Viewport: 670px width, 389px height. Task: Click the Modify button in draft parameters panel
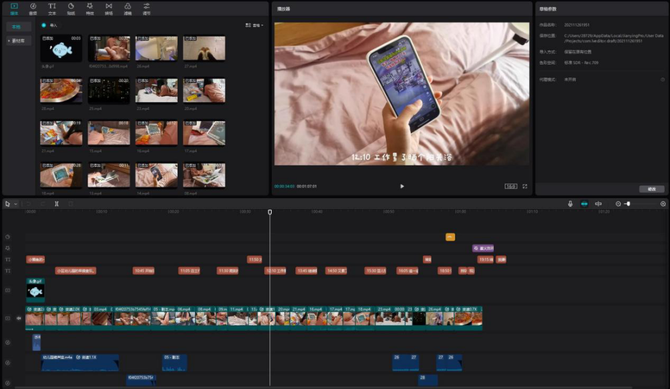(x=651, y=189)
